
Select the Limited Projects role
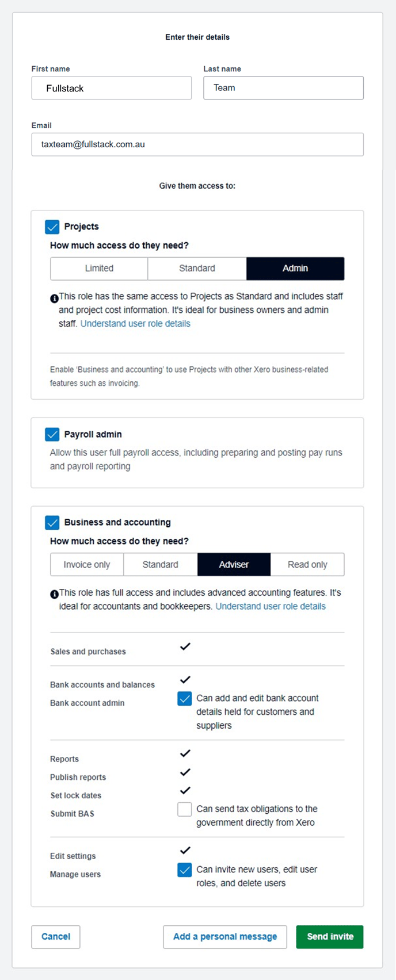98,268
